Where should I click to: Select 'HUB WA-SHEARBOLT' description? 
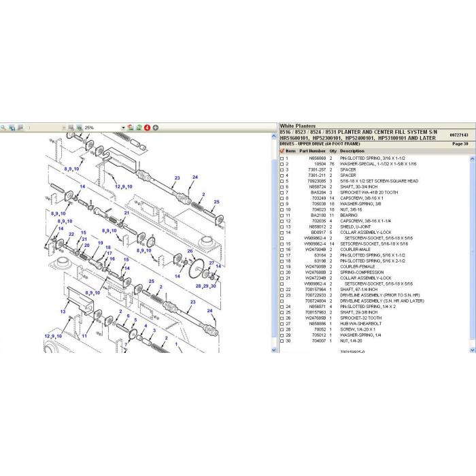(x=360, y=324)
